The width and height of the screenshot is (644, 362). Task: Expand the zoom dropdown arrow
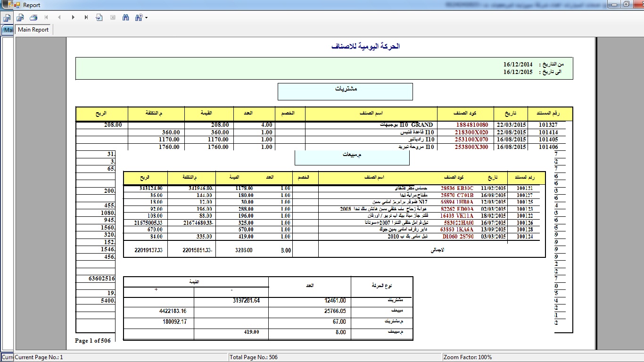tap(147, 18)
